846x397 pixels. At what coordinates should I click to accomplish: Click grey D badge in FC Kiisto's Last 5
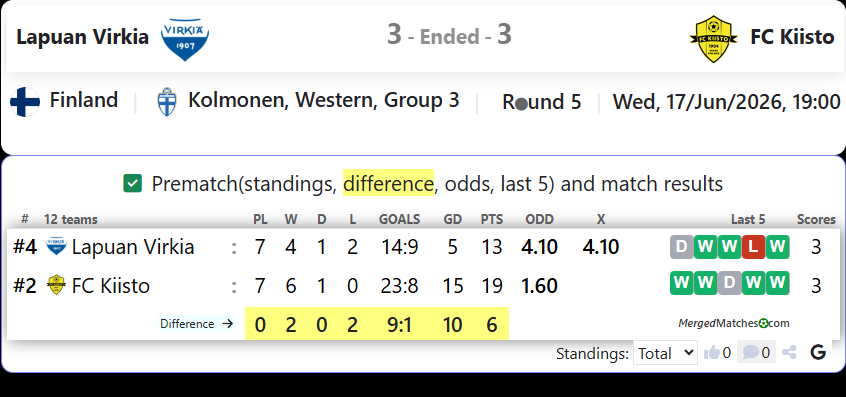[729, 283]
